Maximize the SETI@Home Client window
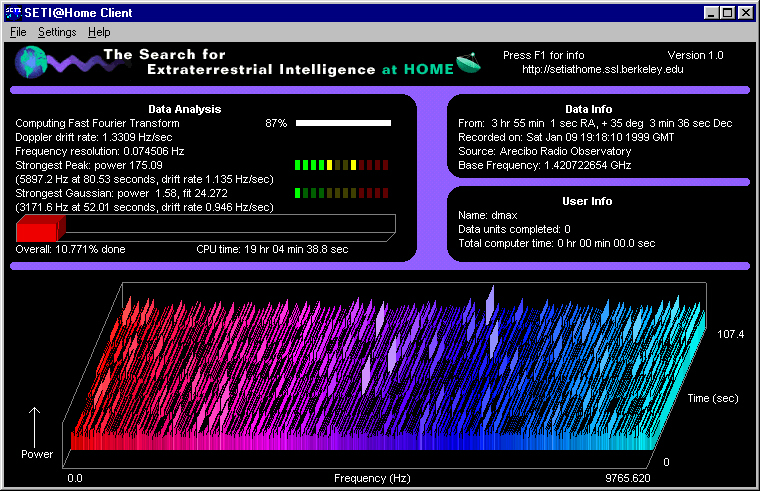The image size is (760, 491). click(728, 13)
